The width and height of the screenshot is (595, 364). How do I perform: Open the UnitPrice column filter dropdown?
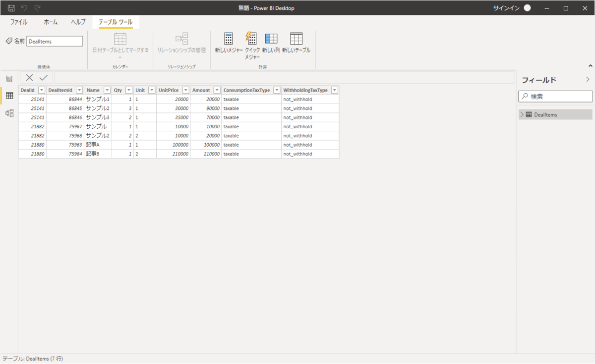(185, 90)
